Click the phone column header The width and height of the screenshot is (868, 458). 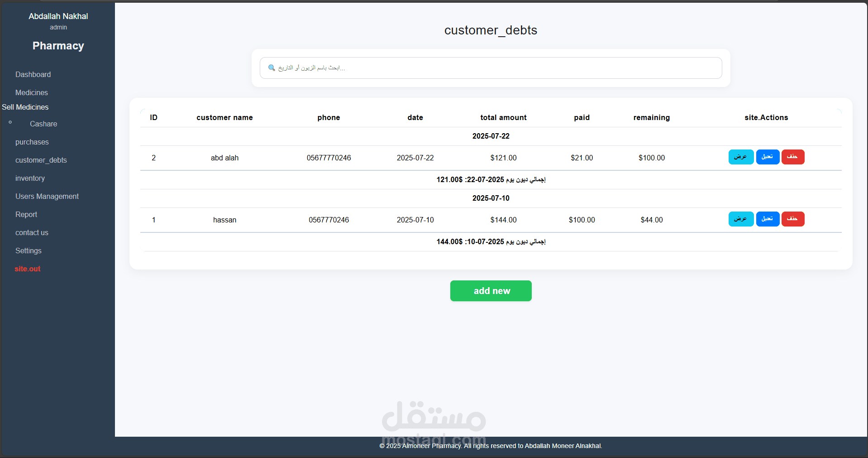point(329,117)
